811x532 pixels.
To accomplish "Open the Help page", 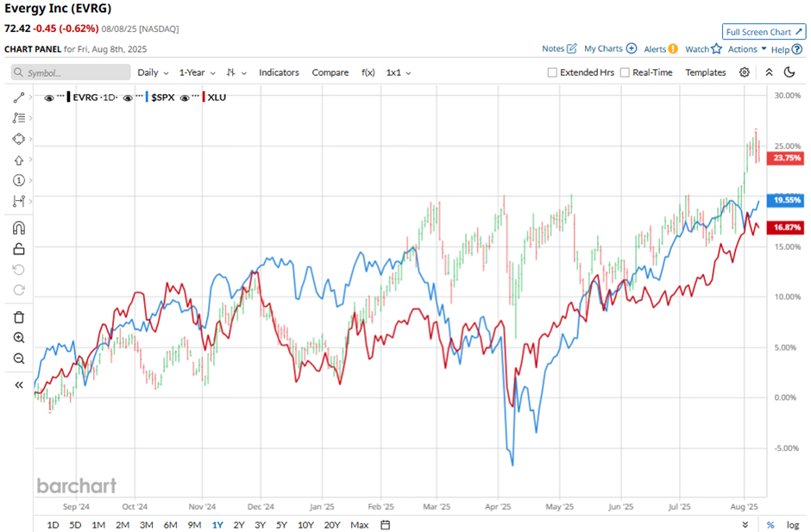I will 786,50.
